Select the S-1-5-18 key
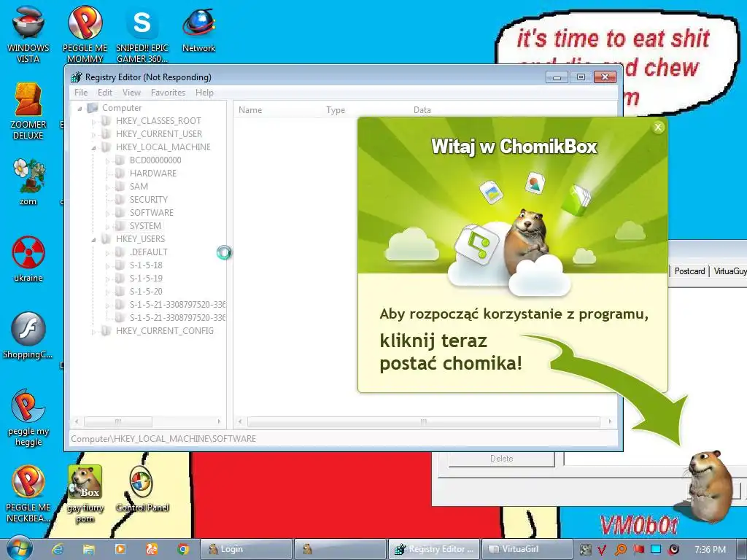Screen dimensions: 747x560 coord(146,265)
